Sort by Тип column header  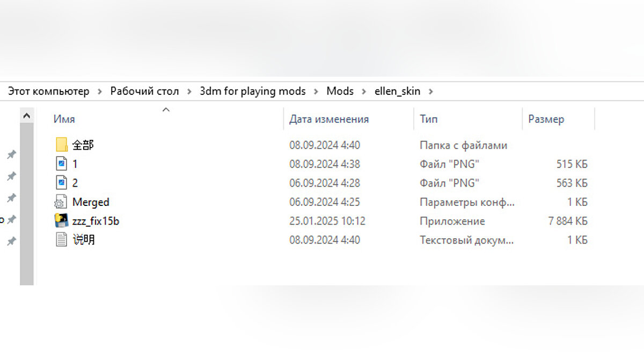point(428,119)
